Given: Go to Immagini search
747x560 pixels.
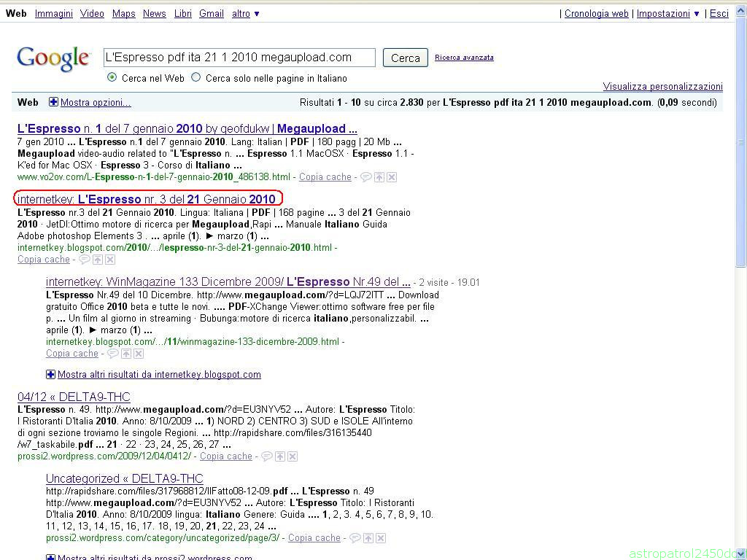Looking at the screenshot, I should (x=54, y=14).
